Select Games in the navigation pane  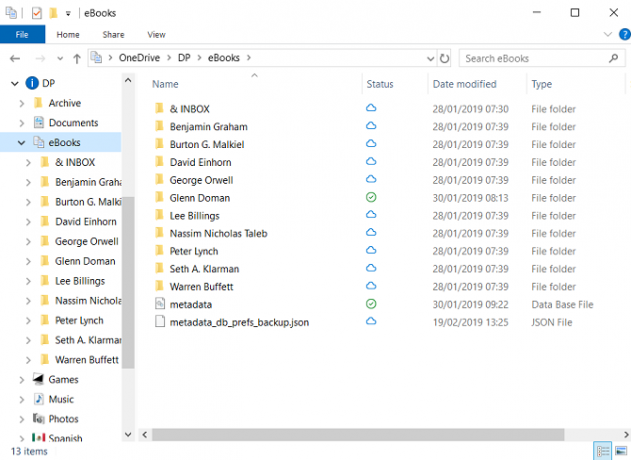pos(63,380)
